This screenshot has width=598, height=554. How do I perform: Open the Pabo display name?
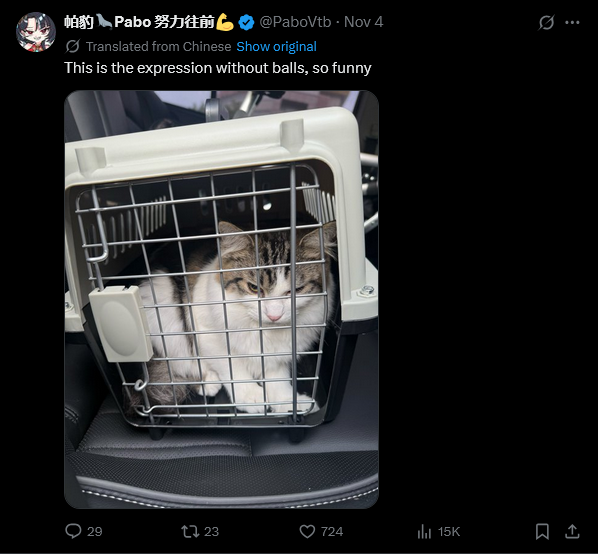[x=149, y=22]
